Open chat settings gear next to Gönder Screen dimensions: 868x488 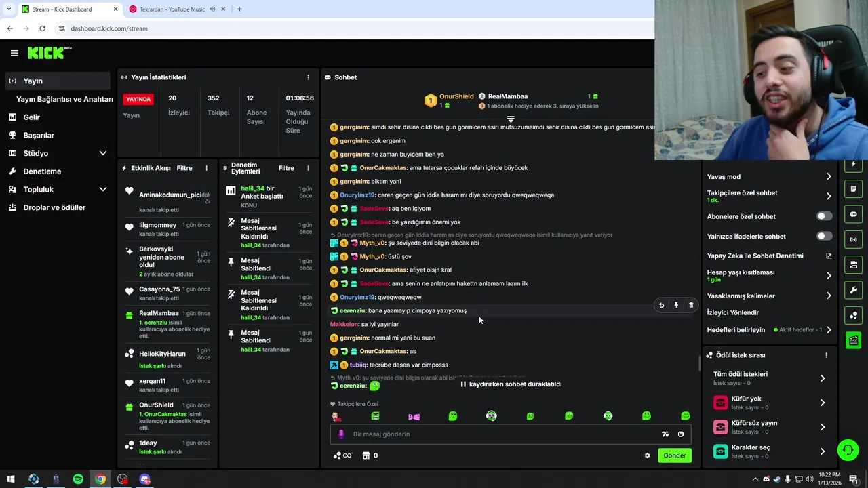pyautogui.click(x=647, y=455)
